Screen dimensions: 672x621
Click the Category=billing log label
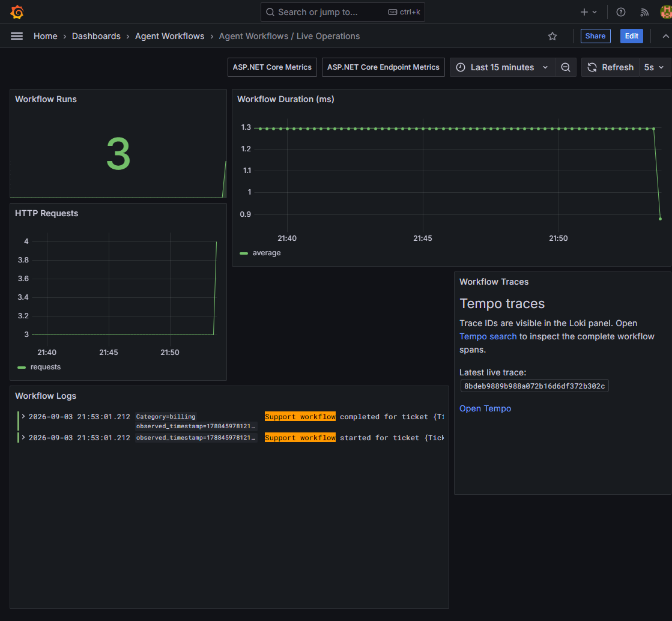(165, 416)
